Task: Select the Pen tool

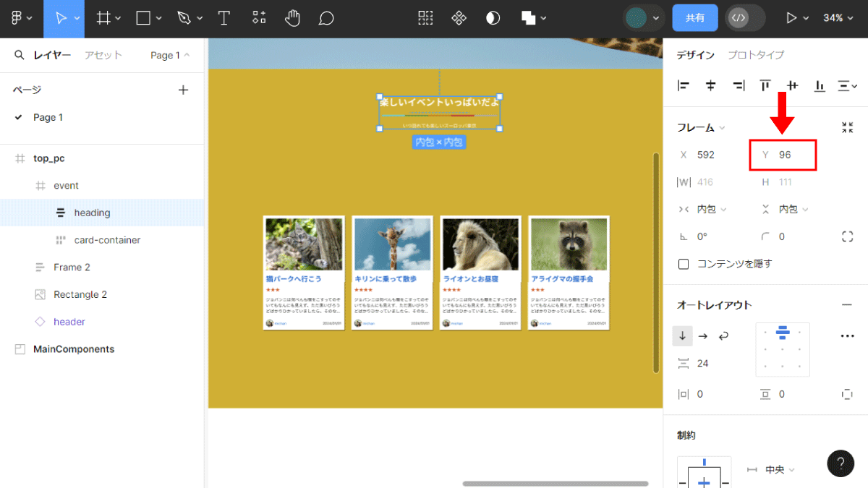Action: (184, 18)
